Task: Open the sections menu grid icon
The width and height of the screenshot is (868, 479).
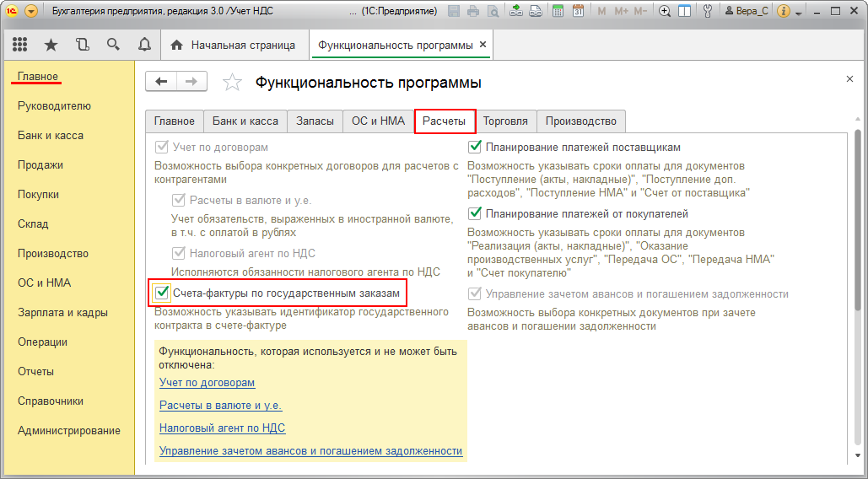Action: 19,45
